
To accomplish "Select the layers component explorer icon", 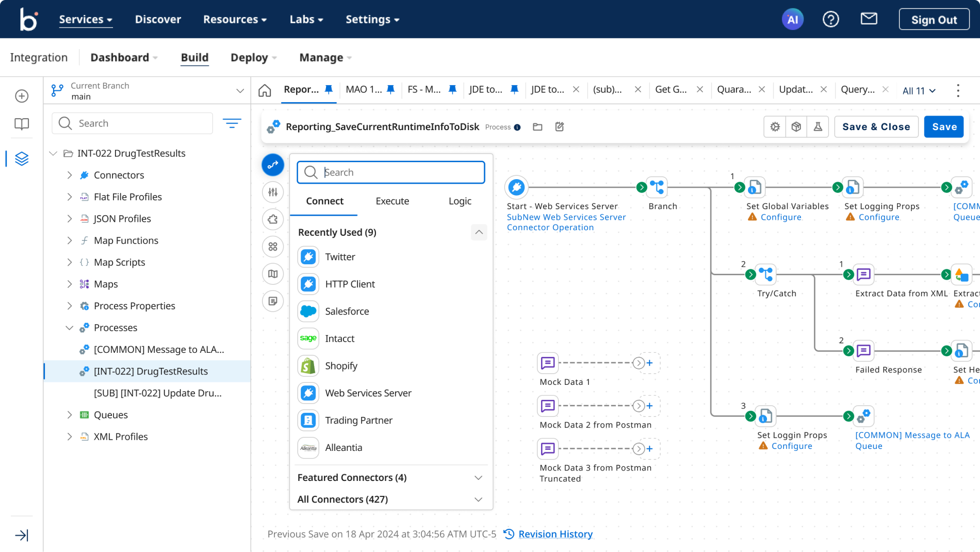I will click(21, 159).
